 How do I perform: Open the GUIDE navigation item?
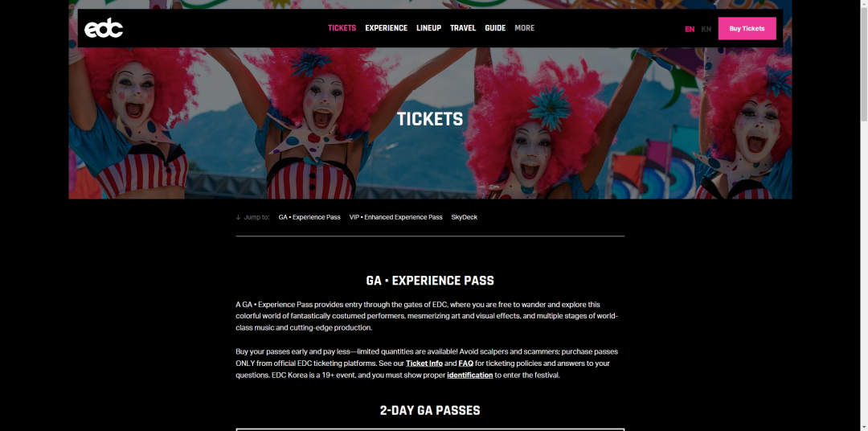[495, 28]
